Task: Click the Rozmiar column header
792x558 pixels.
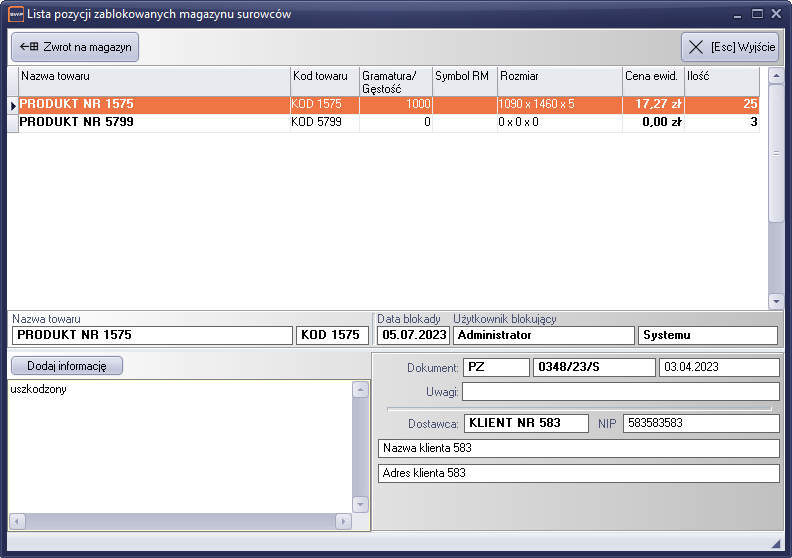Action: point(559,76)
